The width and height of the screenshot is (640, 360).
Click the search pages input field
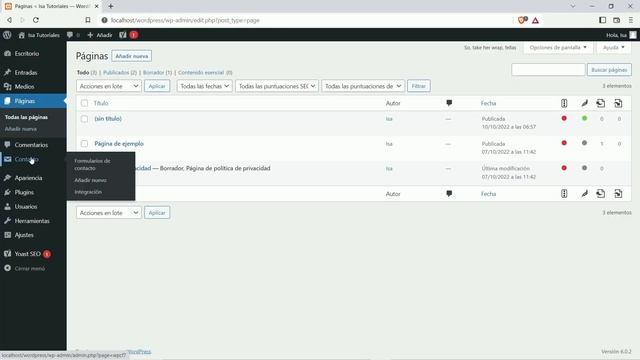pos(548,70)
